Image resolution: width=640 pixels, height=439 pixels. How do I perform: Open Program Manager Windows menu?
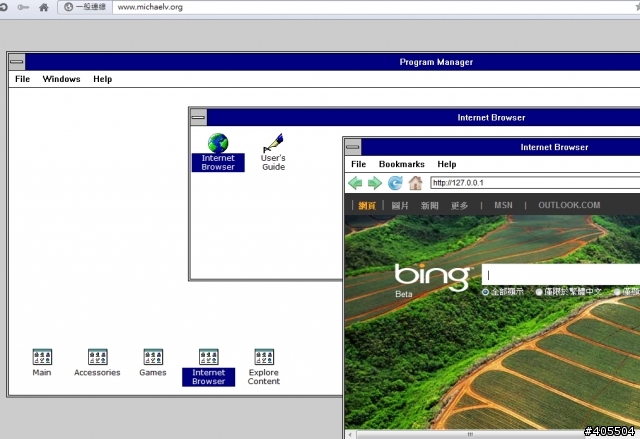61,79
